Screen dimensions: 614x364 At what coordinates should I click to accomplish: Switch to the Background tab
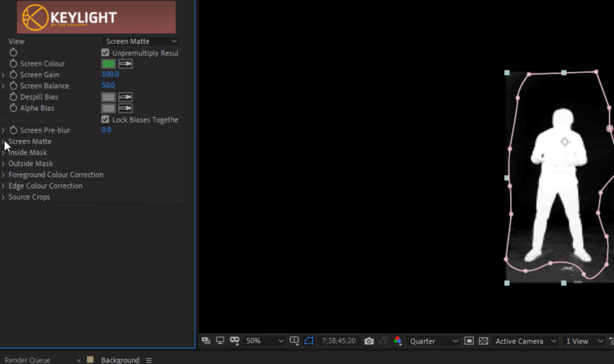[119, 360]
